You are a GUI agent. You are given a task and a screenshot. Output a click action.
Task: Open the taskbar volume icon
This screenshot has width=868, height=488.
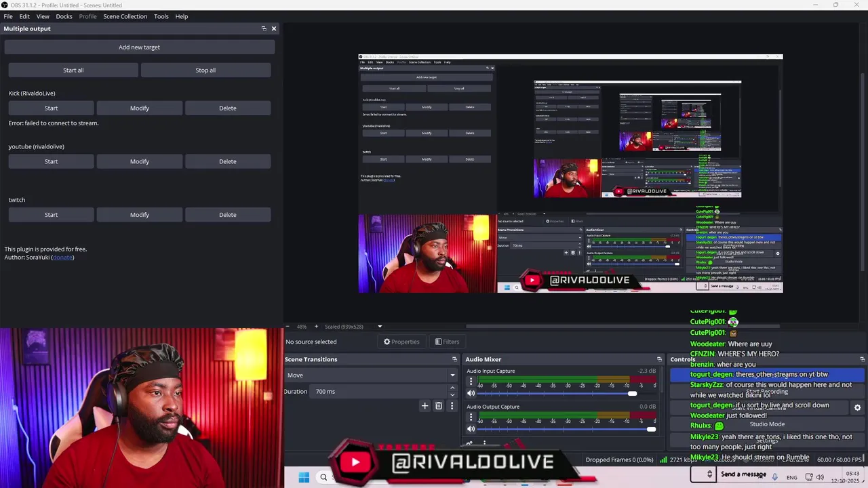coord(820,477)
